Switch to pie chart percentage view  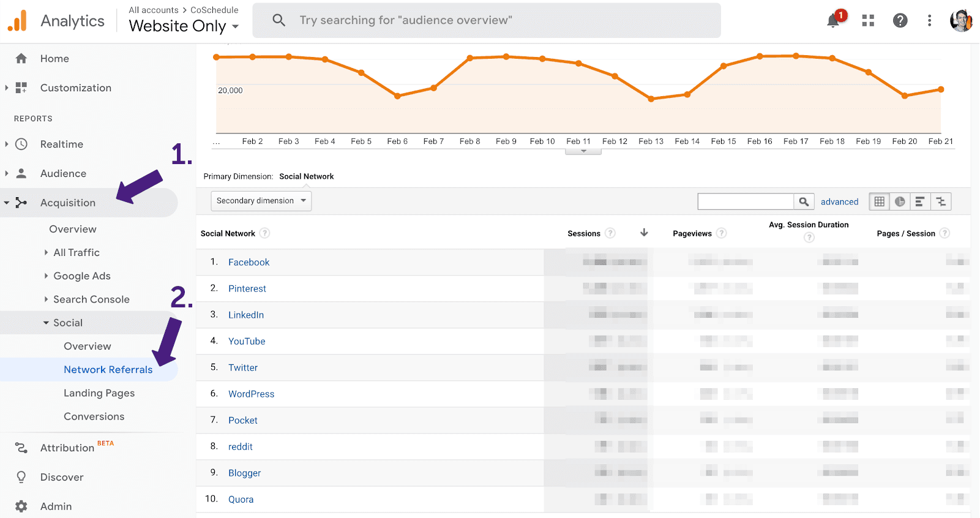[900, 201]
